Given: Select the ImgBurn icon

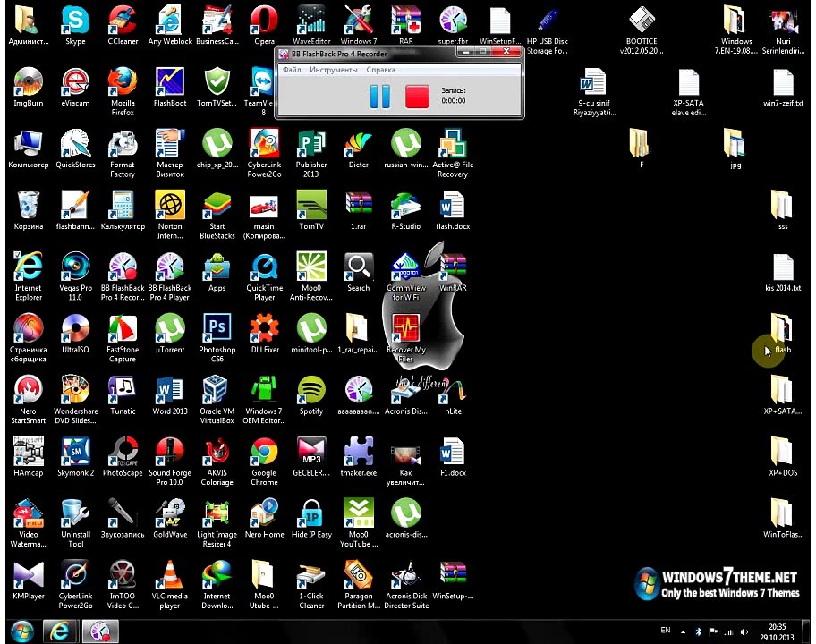Looking at the screenshot, I should [x=28, y=87].
